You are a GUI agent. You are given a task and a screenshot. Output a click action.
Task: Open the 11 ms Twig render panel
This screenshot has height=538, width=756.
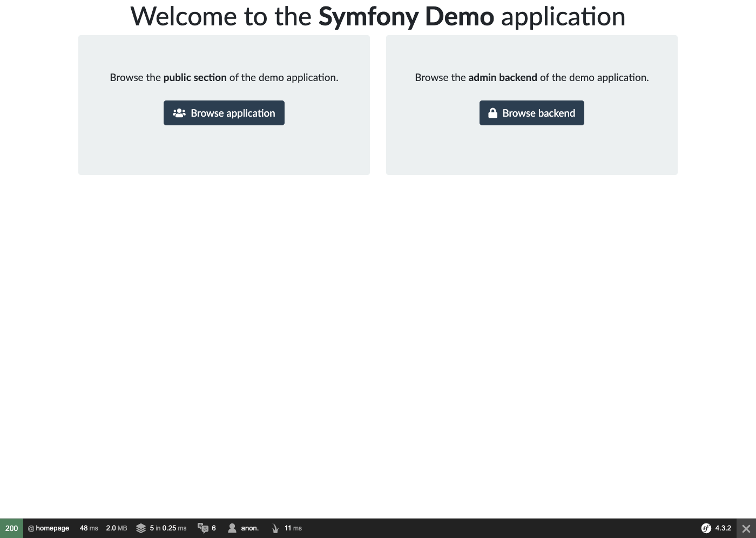pyautogui.click(x=293, y=528)
